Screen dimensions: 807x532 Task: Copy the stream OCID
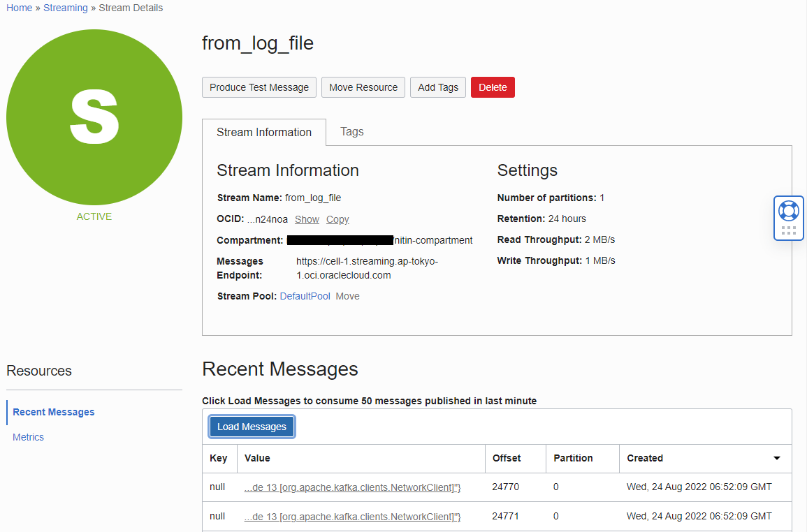pyautogui.click(x=337, y=219)
